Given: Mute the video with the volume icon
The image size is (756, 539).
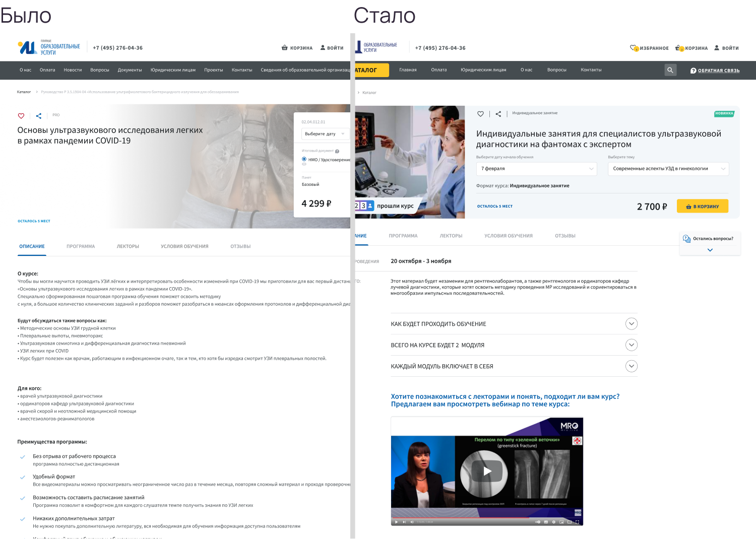Looking at the screenshot, I should pos(412,522).
